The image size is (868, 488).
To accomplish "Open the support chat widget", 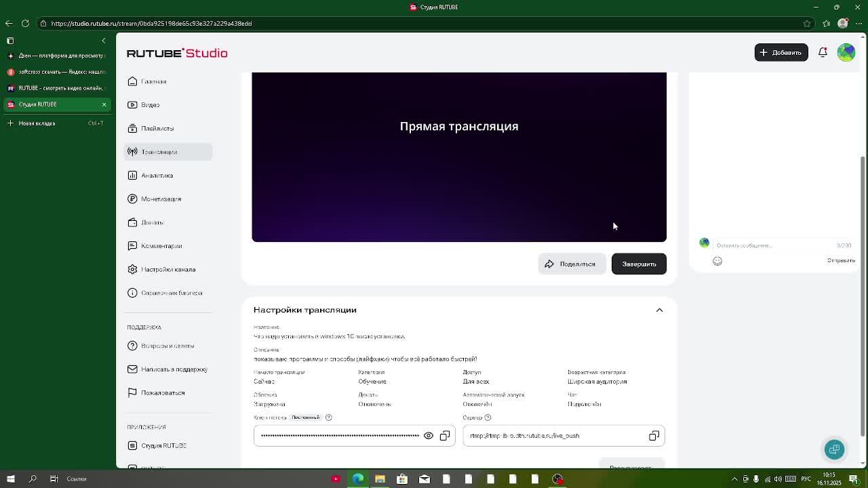I will 835,449.
